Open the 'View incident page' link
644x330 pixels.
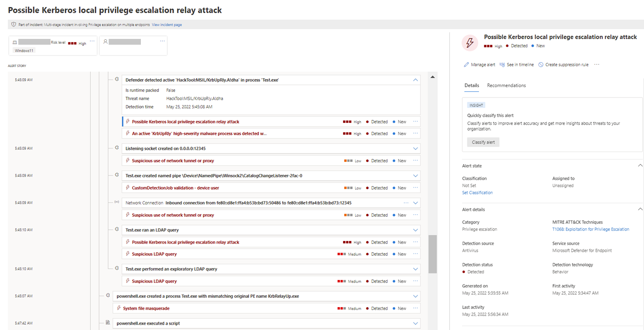coord(166,25)
